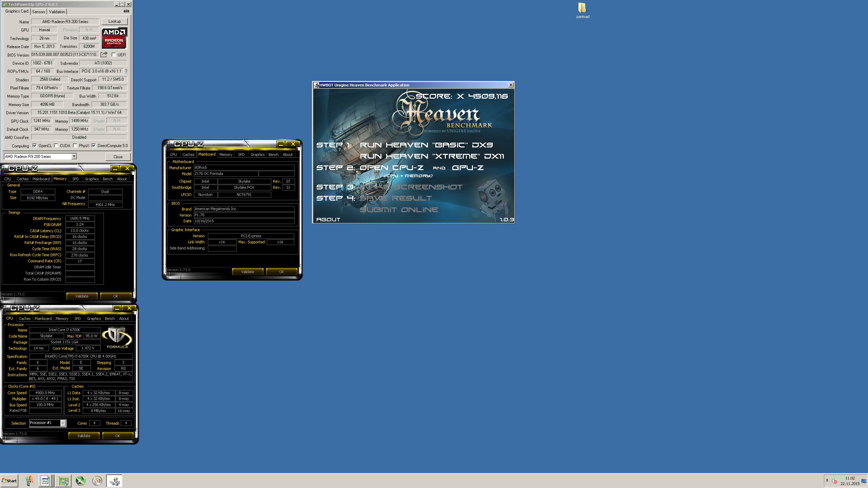Click Submit Online in Heaven benchmark

[x=399, y=210]
